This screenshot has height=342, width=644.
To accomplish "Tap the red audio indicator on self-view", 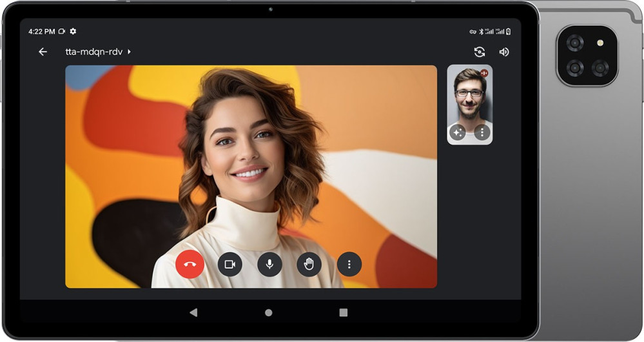I will coord(484,74).
